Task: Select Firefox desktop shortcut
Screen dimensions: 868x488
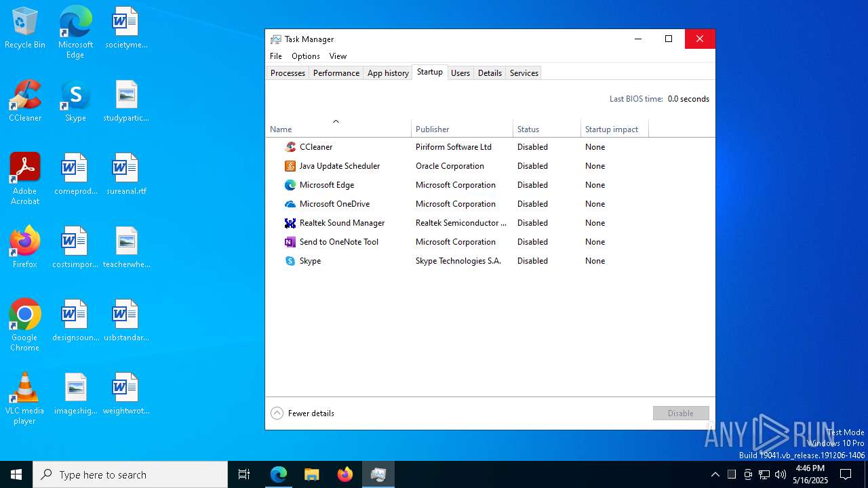Action: point(25,248)
